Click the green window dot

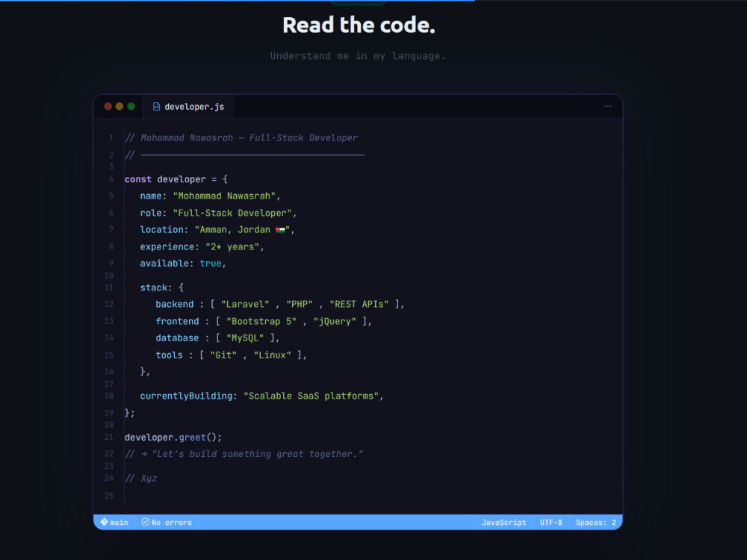[131, 107]
